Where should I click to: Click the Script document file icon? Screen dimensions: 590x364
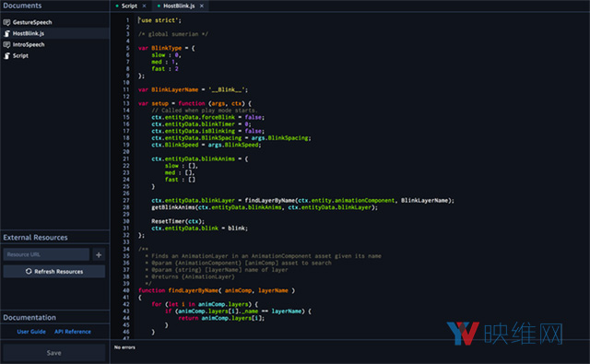pos(6,55)
